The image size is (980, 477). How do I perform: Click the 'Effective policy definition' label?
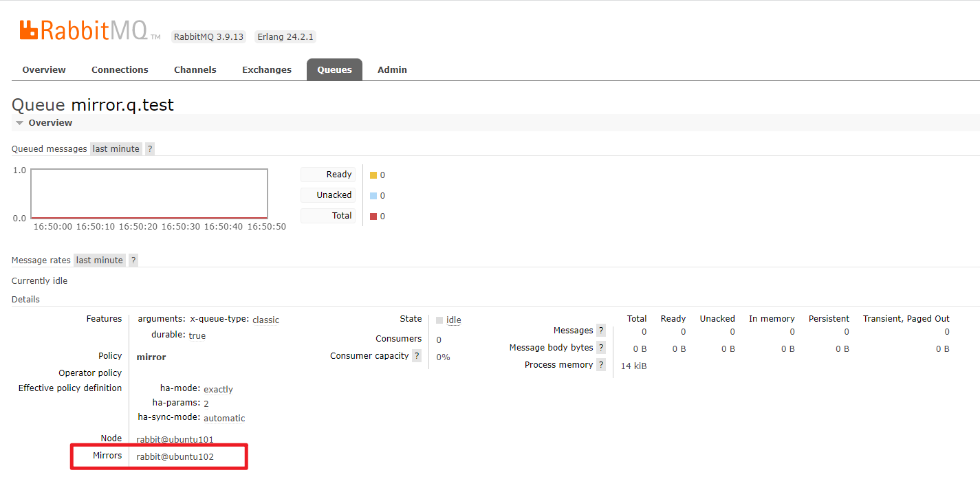pyautogui.click(x=70, y=388)
